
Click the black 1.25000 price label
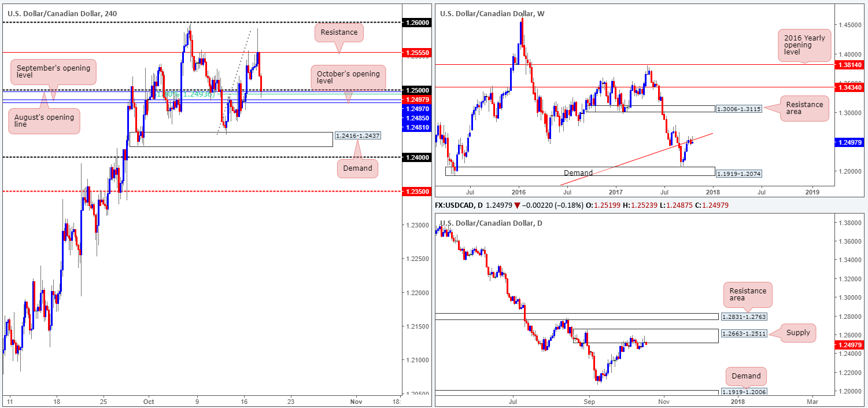[x=418, y=90]
